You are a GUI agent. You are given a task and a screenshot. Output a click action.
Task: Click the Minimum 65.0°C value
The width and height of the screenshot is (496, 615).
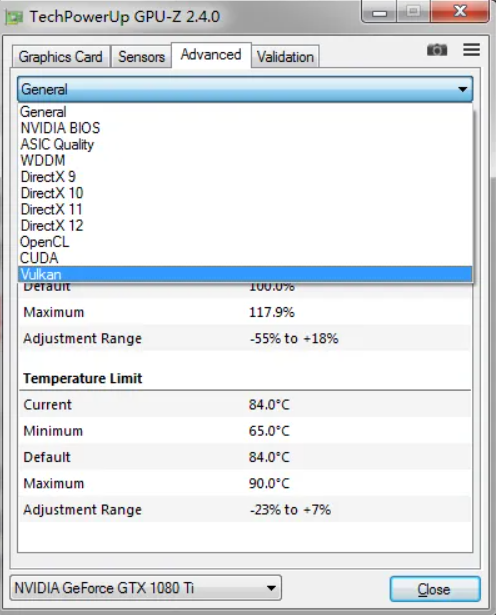tap(269, 431)
